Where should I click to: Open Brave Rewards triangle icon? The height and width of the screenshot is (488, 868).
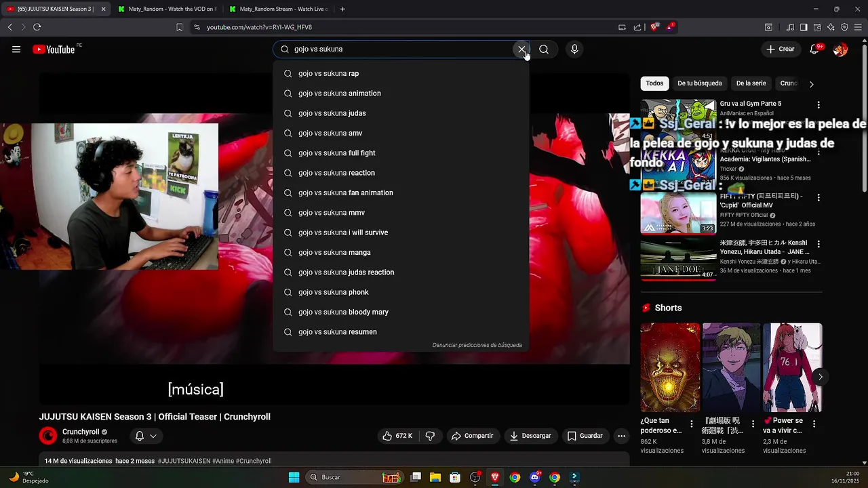[670, 27]
